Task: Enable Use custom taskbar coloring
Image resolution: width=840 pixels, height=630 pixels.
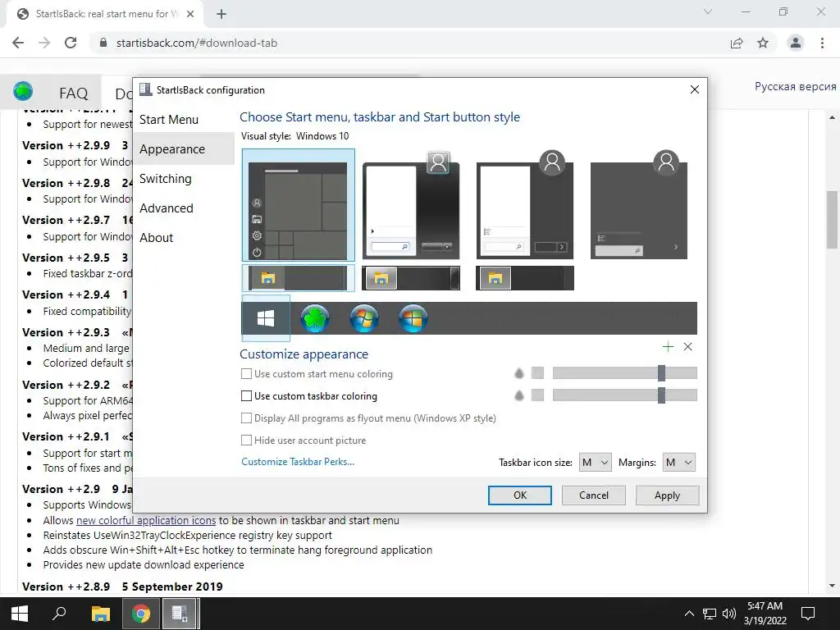Action: (x=246, y=396)
